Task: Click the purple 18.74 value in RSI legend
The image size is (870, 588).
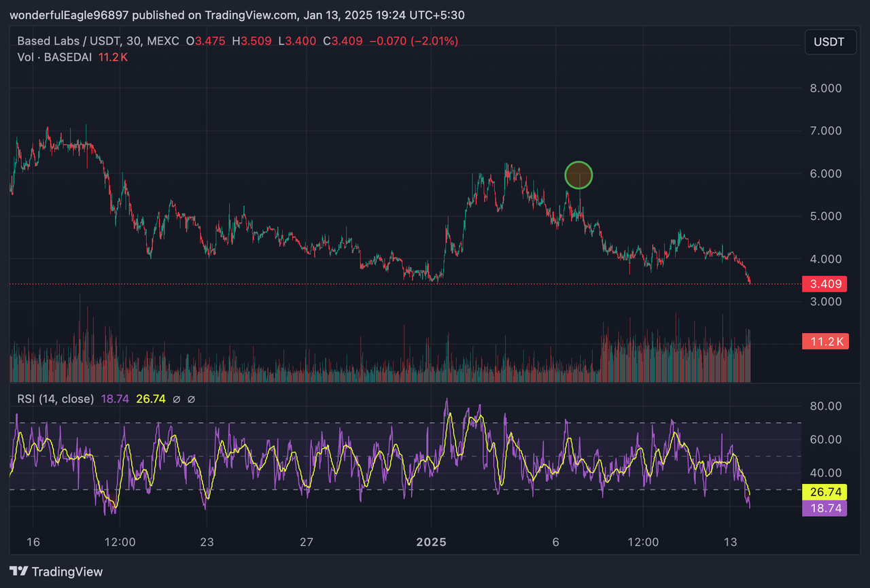Action: [x=115, y=399]
